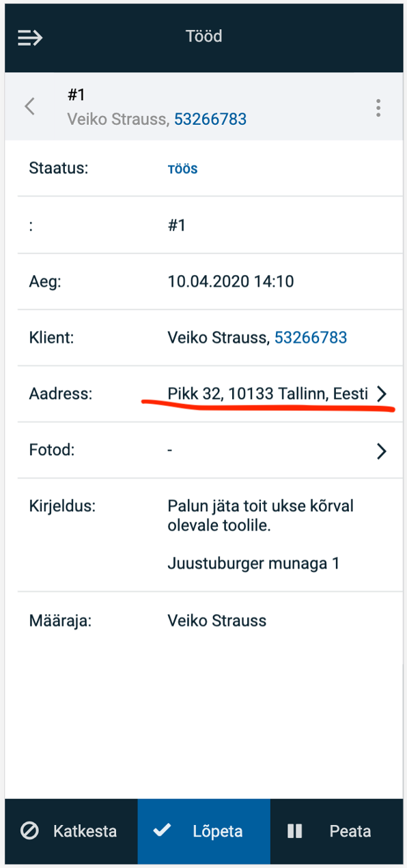Image resolution: width=407 pixels, height=868 pixels.
Task: Expand the Aadress row chevron
Action: point(382,394)
